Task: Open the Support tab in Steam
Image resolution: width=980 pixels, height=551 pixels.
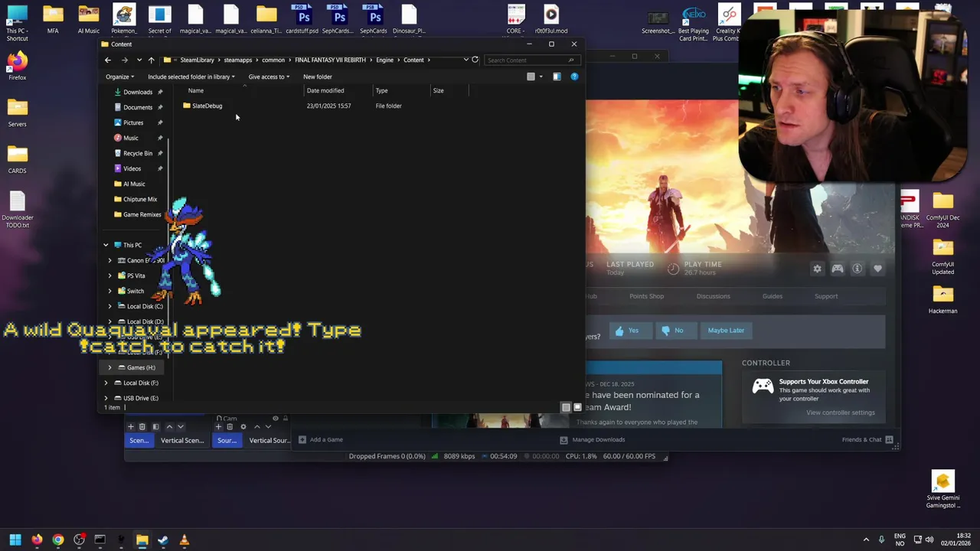Action: point(825,296)
